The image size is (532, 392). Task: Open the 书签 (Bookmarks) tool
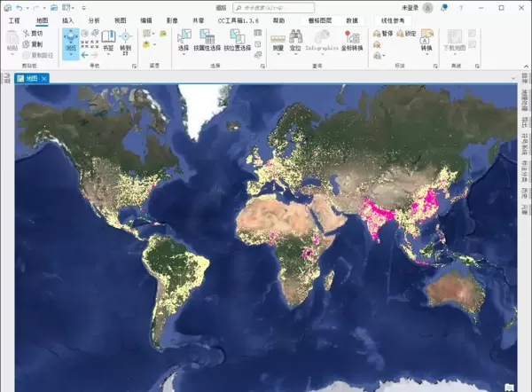point(107,41)
